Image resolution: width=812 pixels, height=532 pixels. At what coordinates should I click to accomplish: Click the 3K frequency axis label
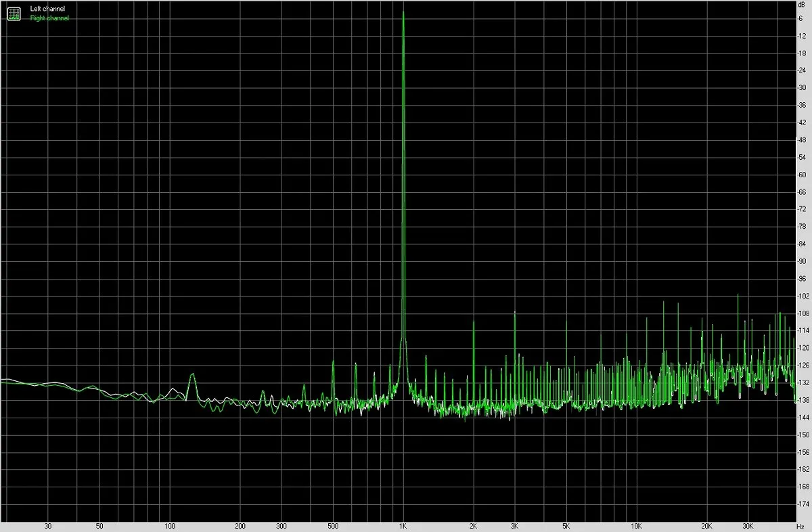coord(514,525)
